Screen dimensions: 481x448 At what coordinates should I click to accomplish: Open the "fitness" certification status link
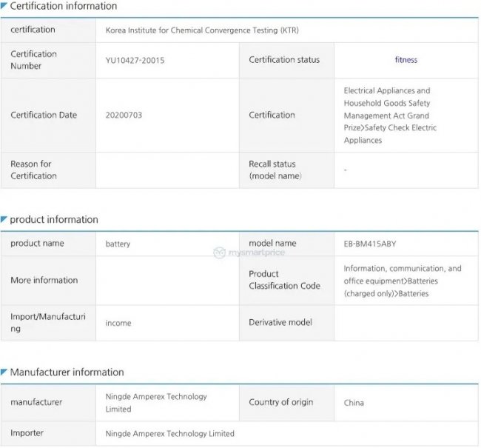[x=406, y=60]
